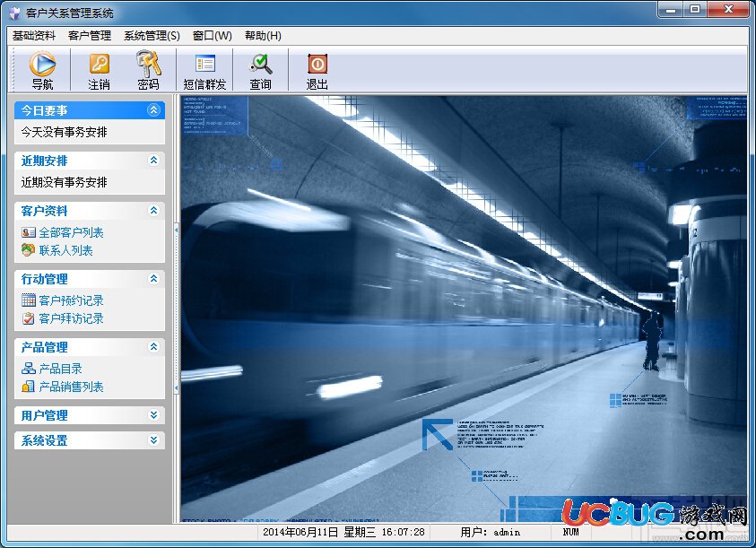Maximize the 客户关系管理系统 window
The width and height of the screenshot is (756, 548).
click(695, 9)
